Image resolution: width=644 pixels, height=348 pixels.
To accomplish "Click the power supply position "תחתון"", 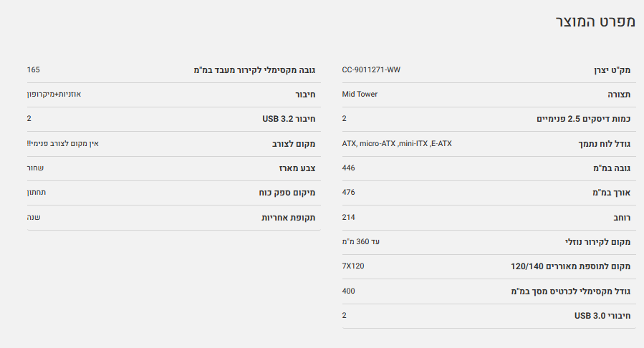I will [37, 193].
